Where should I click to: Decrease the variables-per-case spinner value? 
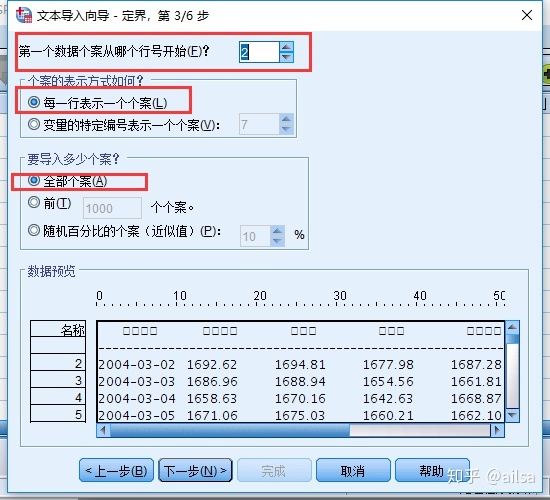click(x=287, y=129)
